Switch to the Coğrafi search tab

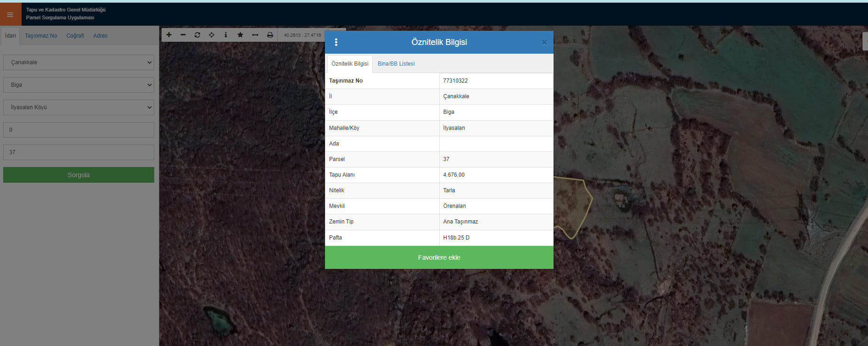[x=75, y=36]
